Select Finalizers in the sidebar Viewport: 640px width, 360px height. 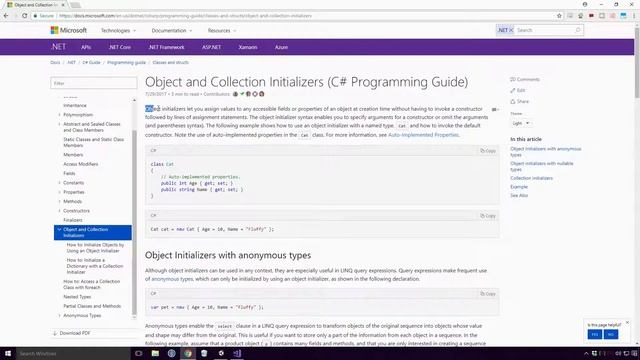click(x=73, y=220)
